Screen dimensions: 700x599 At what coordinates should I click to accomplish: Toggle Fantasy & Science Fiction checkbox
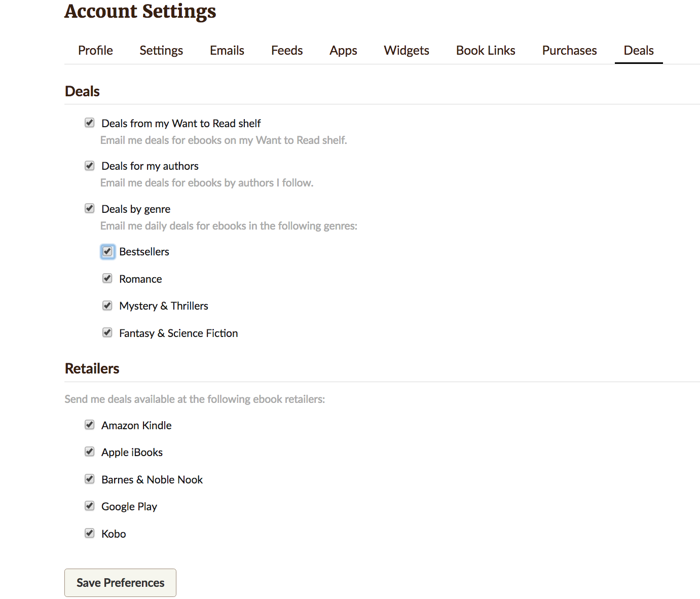click(107, 332)
